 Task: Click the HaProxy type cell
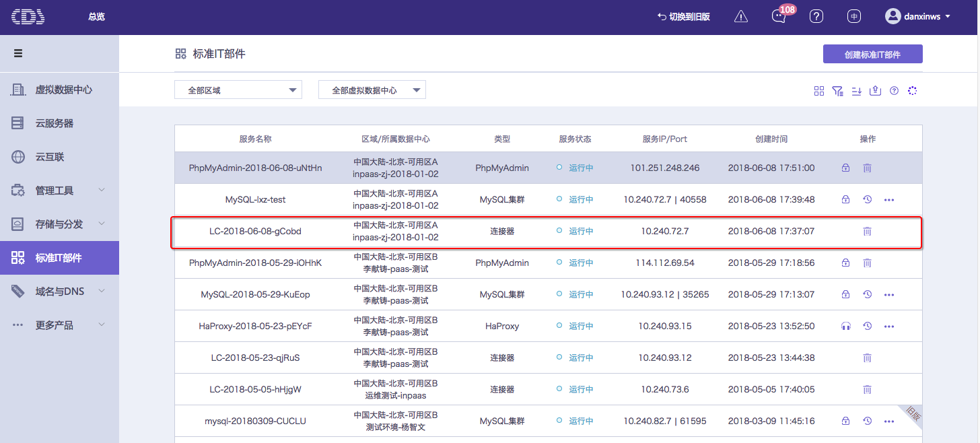[502, 326]
